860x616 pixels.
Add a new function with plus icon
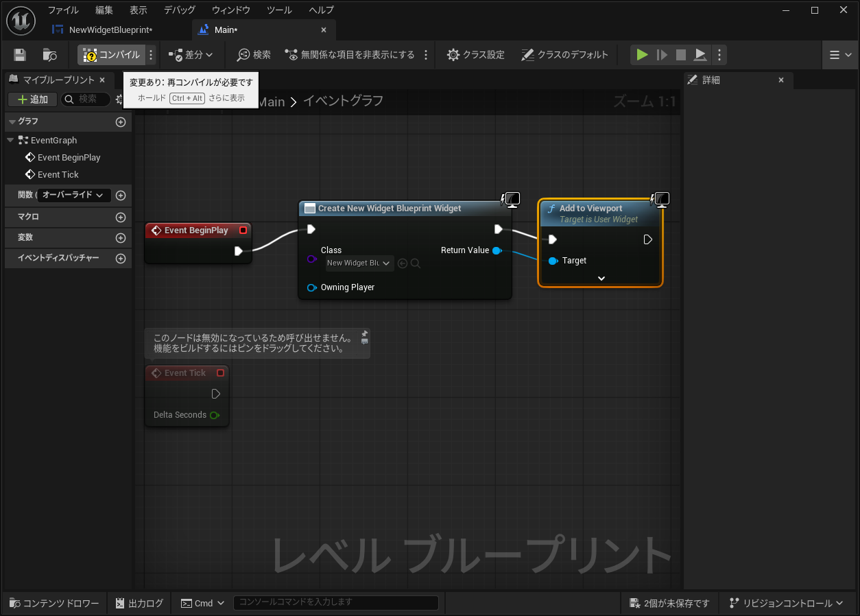[121, 196]
